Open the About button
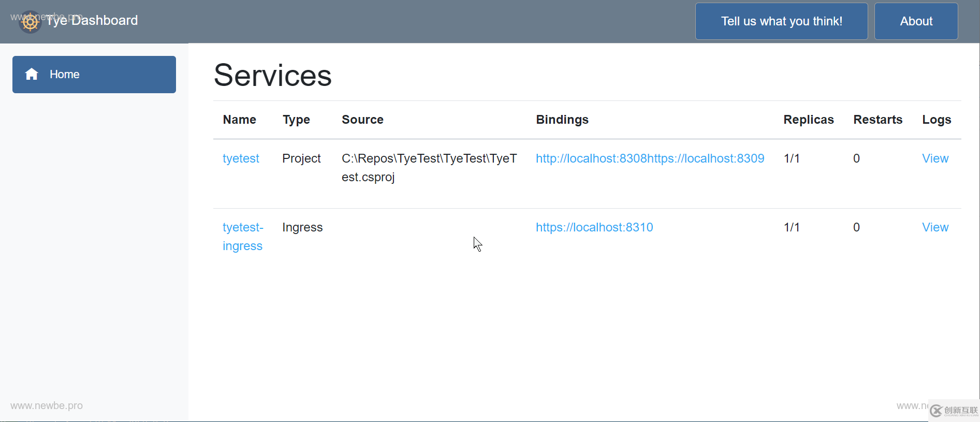 [x=916, y=21]
